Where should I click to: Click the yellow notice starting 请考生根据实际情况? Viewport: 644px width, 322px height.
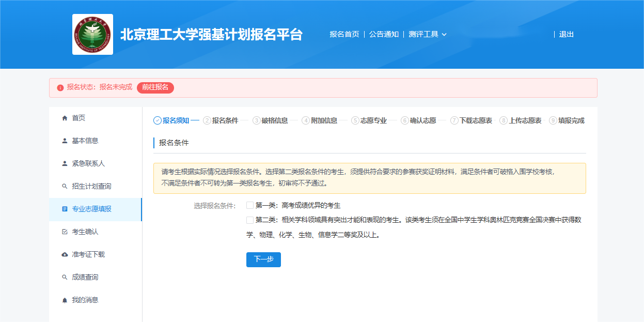tap(370, 178)
